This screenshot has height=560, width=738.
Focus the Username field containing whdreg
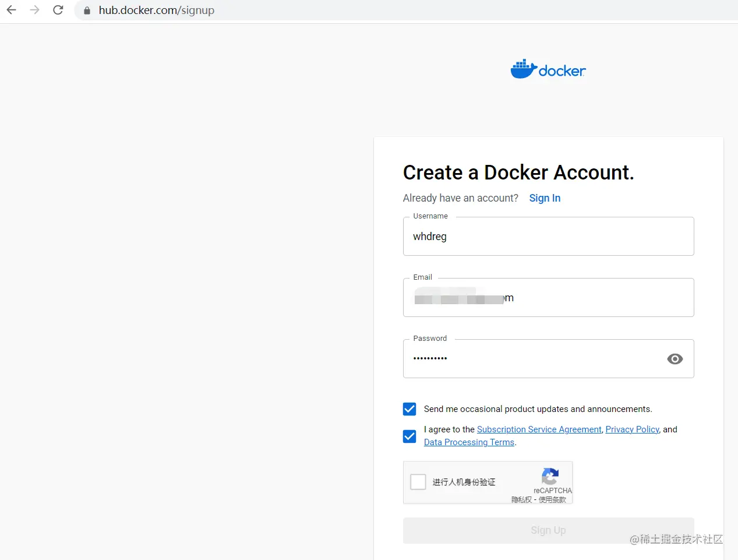[548, 236]
